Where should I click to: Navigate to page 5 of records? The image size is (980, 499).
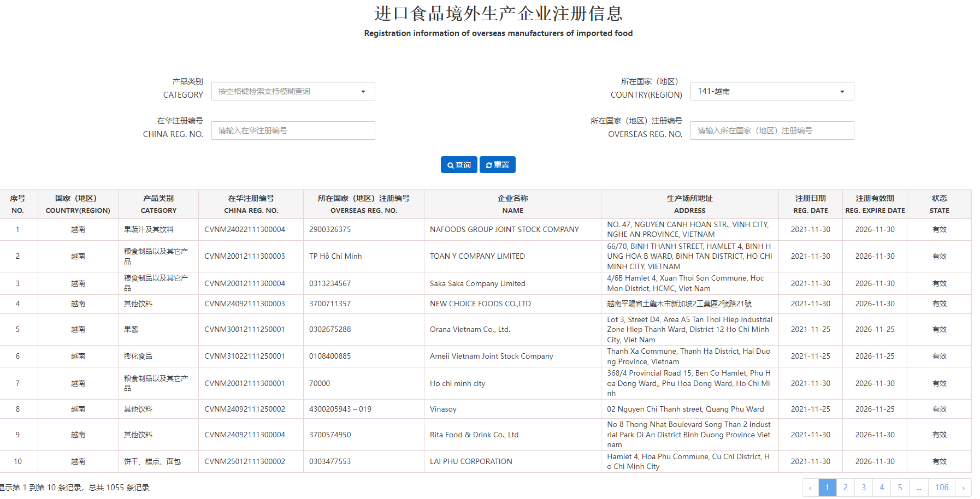pyautogui.click(x=900, y=488)
